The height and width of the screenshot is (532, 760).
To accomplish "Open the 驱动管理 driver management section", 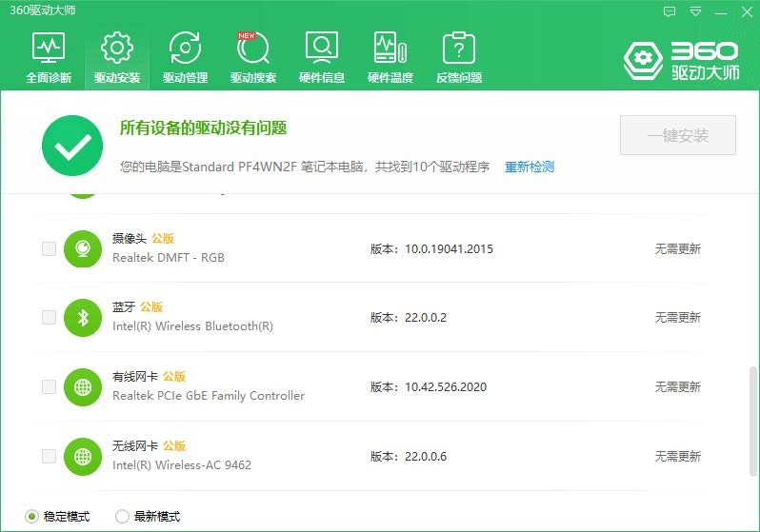I will (185, 58).
